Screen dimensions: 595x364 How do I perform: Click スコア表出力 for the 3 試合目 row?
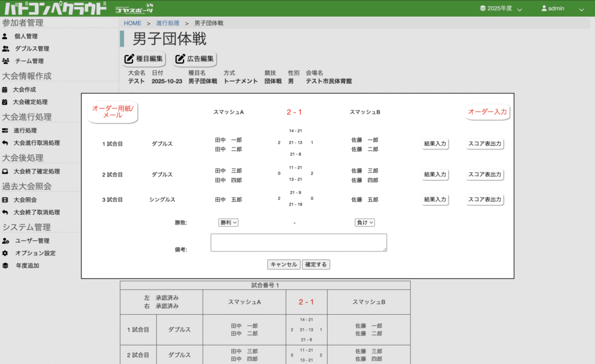click(x=485, y=200)
